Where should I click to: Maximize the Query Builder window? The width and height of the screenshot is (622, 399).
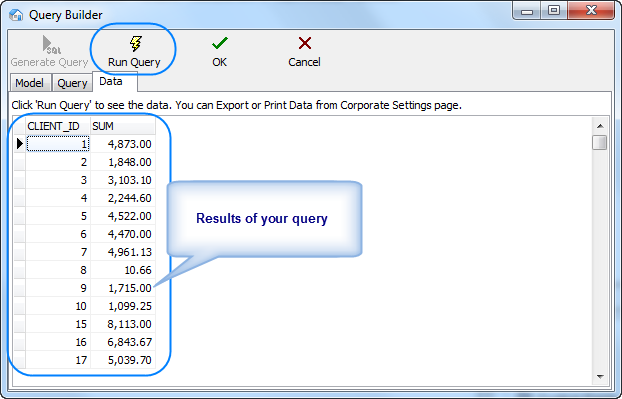tap(554, 11)
